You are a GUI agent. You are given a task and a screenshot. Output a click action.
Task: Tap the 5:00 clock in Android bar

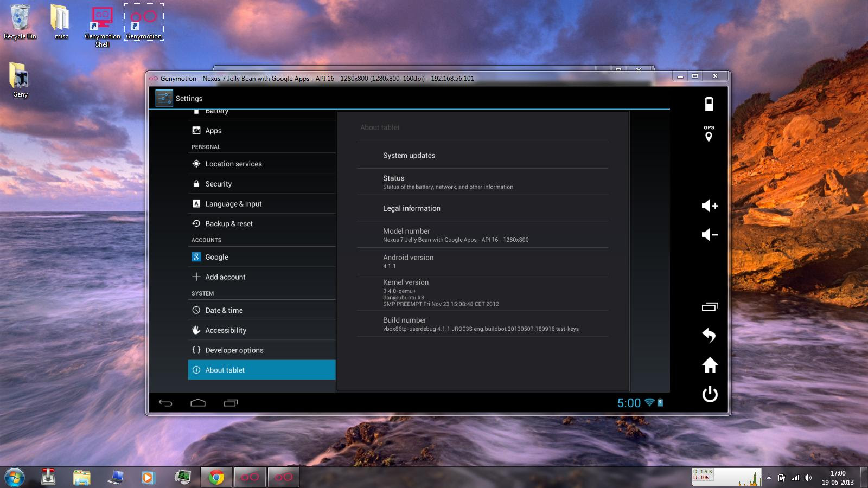click(x=629, y=403)
